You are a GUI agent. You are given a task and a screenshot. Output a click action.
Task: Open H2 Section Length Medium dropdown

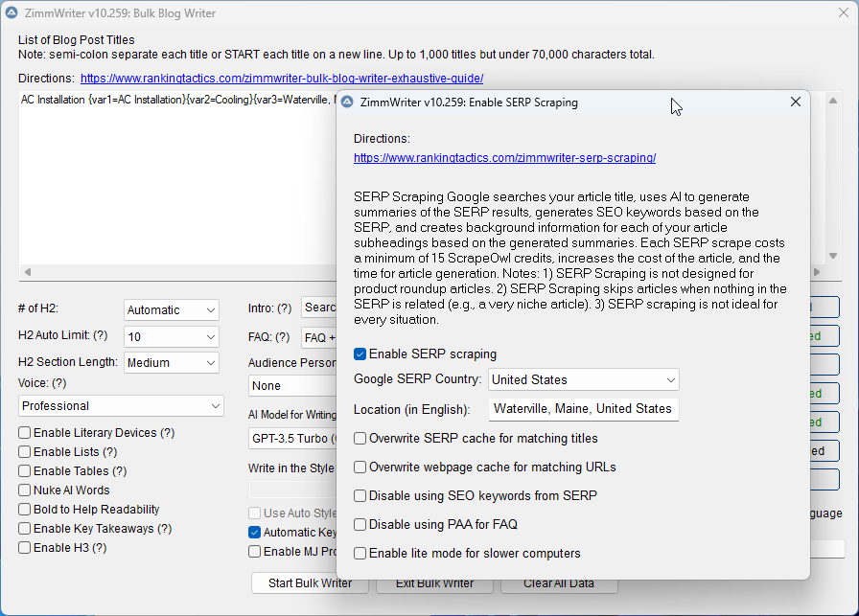click(x=172, y=362)
